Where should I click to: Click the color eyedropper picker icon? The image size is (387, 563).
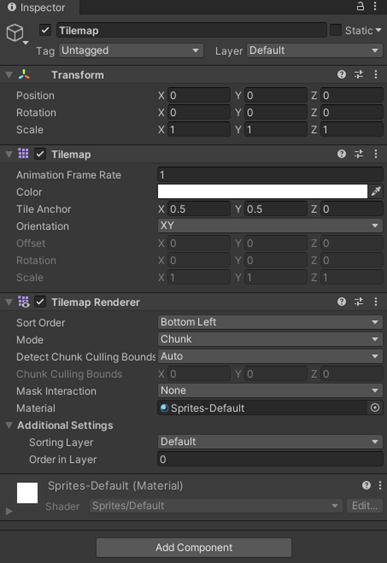pos(376,191)
